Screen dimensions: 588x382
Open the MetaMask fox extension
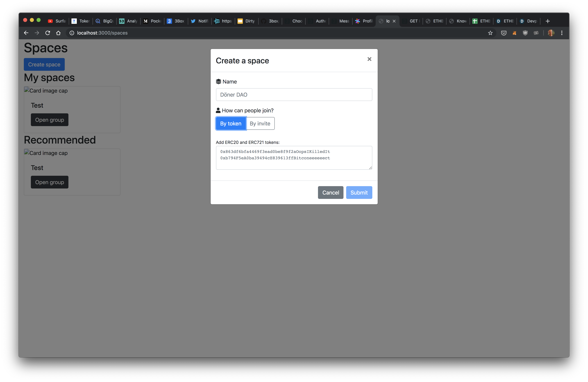[514, 33]
